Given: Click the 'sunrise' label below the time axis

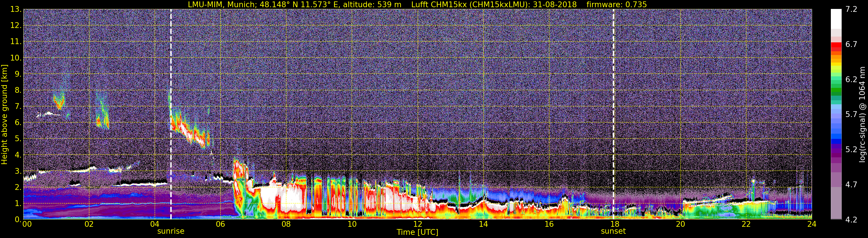Looking at the screenshot, I should [171, 231].
